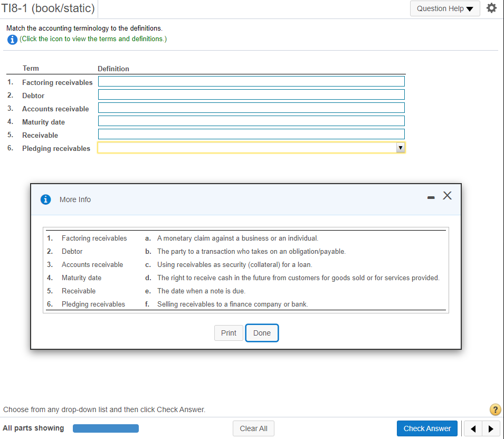Open definition dropdown for Factoring receivables
504x439 pixels.
(x=251, y=81)
